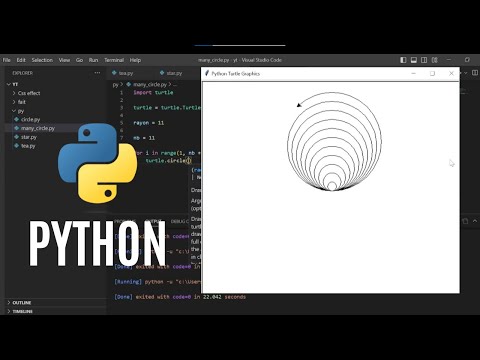The height and width of the screenshot is (360, 480).
Task: Place cursor inside turtle.circle() parentheses
Action: click(x=189, y=161)
